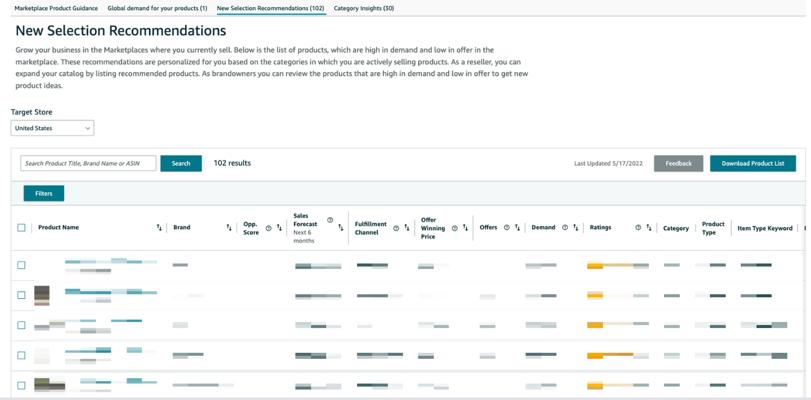Click the Fulfillment Channel help icon
The width and height of the screenshot is (811, 400).
point(396,228)
